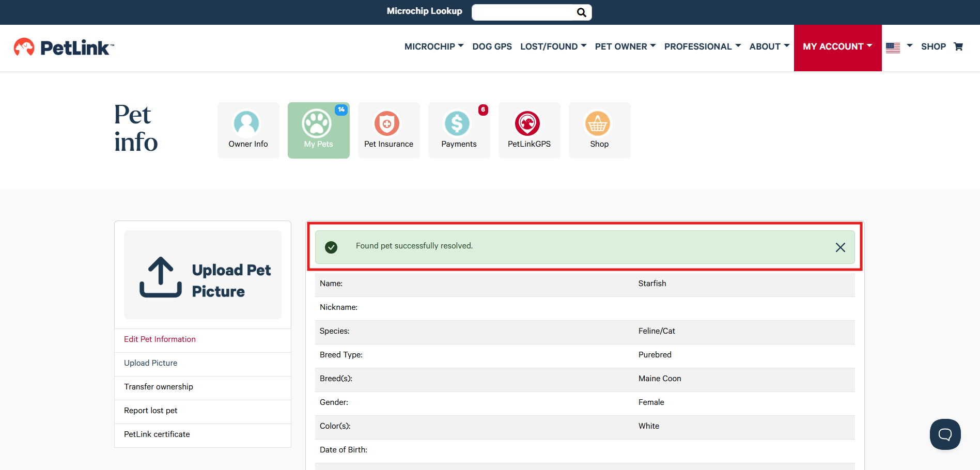Open the chat support bubble

945,434
